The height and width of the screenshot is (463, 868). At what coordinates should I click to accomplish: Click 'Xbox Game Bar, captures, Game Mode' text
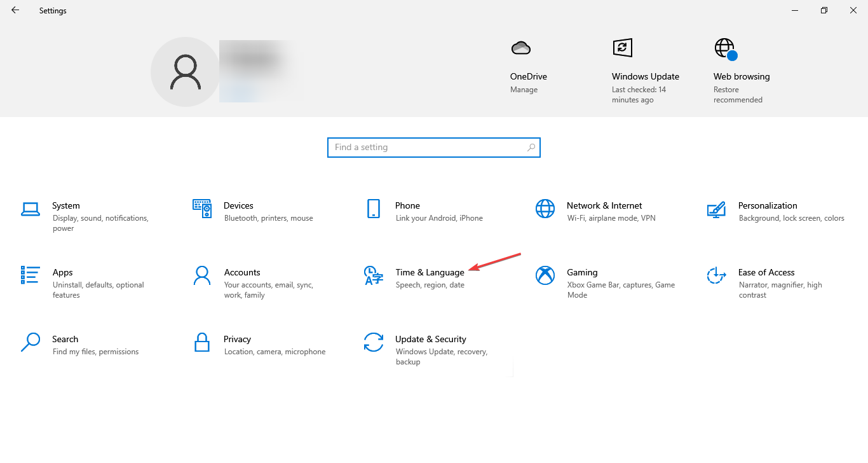pyautogui.click(x=621, y=290)
